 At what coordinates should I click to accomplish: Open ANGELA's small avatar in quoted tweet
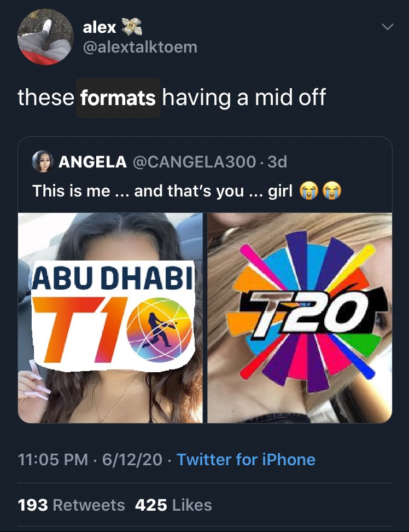(x=42, y=161)
